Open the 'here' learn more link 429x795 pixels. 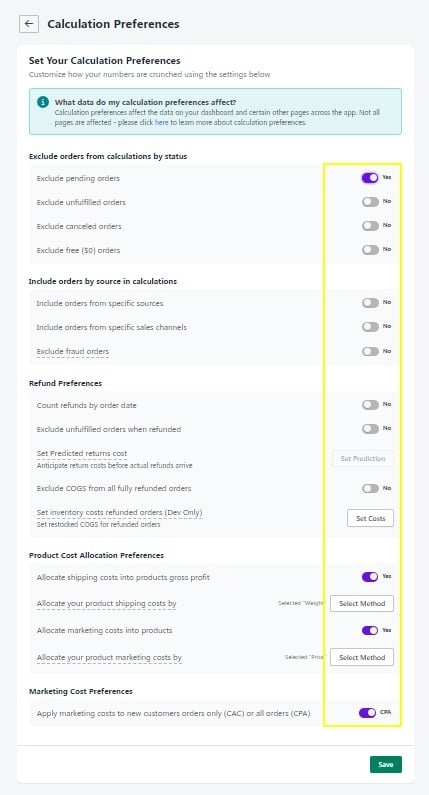click(x=161, y=123)
